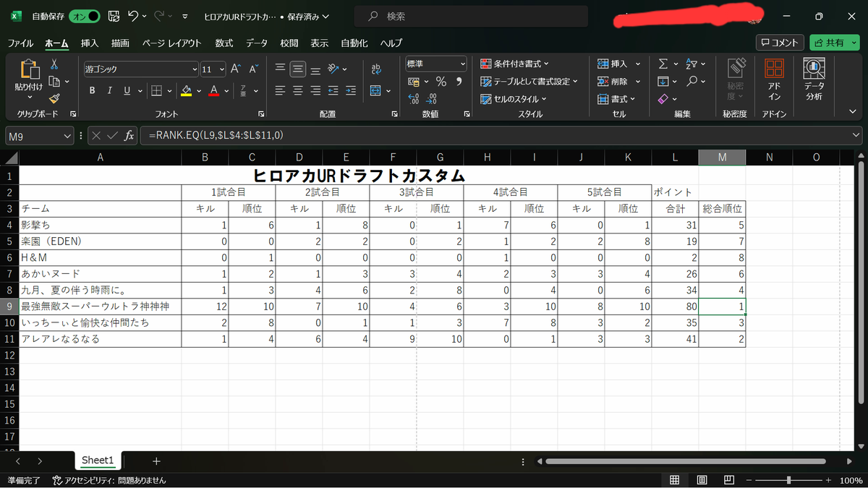
Task: Click the Borders icon
Action: [156, 90]
